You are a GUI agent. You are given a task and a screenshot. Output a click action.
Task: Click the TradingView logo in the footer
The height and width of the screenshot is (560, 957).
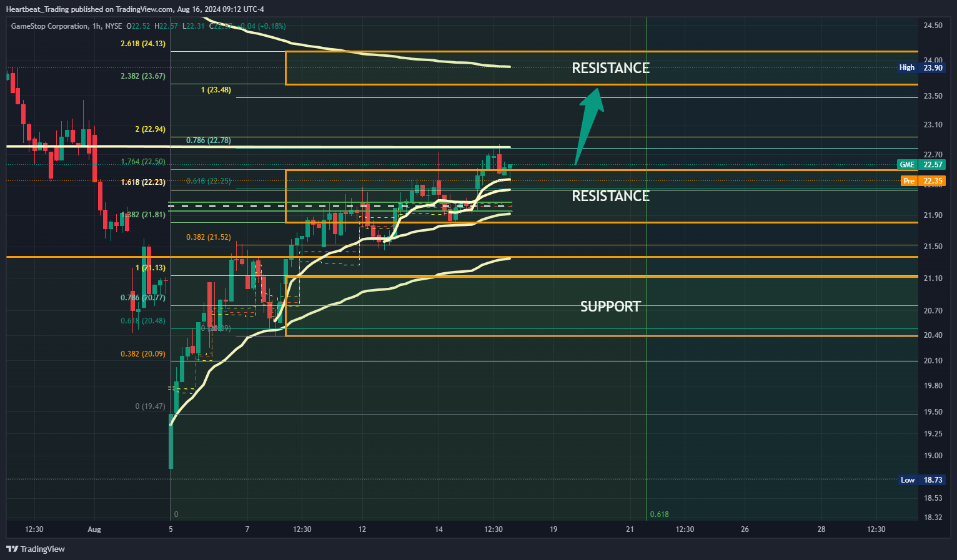36,549
